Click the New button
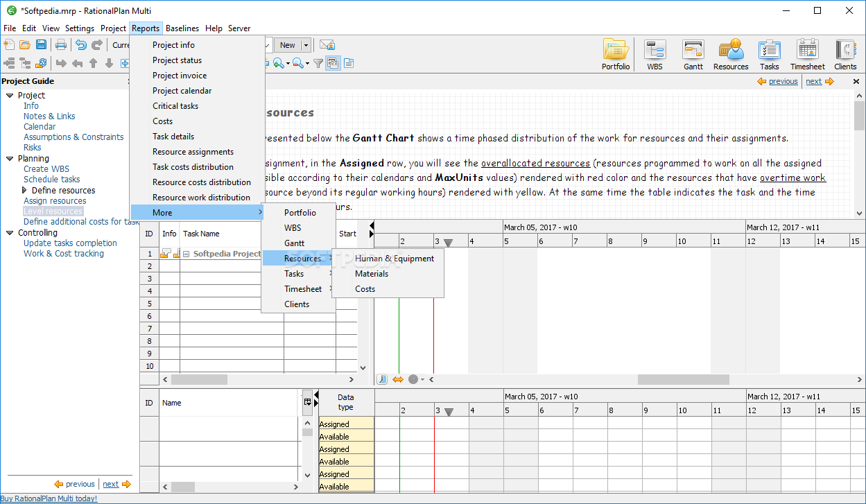866x504 pixels. pos(287,45)
